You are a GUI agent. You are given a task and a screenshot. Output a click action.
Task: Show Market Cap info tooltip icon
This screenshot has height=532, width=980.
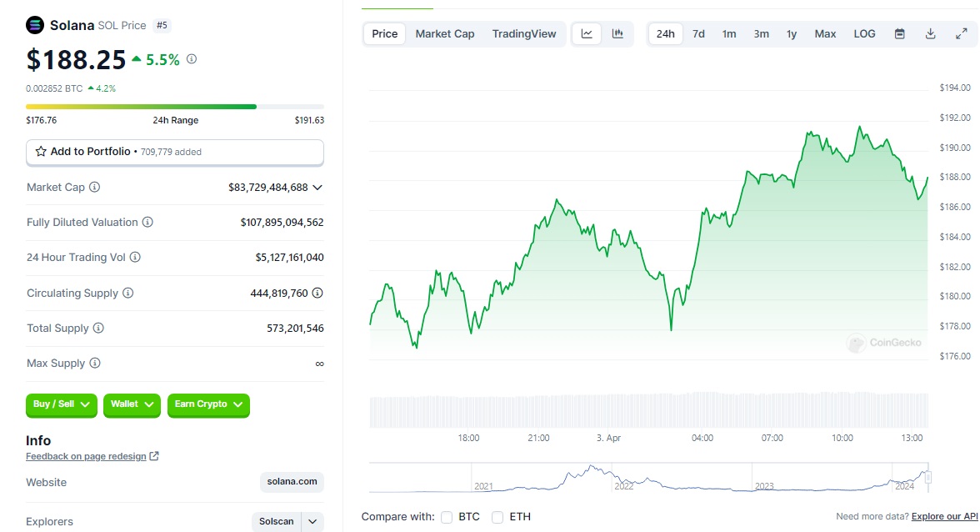(x=94, y=187)
